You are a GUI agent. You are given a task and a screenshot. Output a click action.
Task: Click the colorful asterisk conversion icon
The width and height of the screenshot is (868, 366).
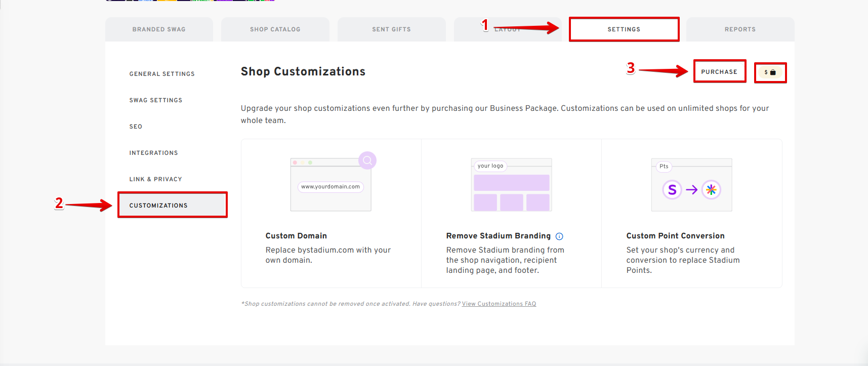click(711, 190)
